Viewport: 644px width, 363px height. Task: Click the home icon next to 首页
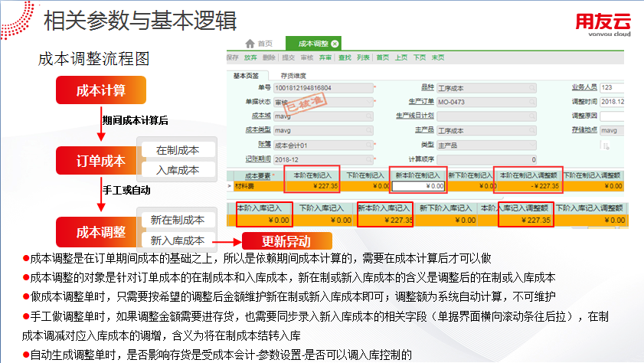[250, 44]
